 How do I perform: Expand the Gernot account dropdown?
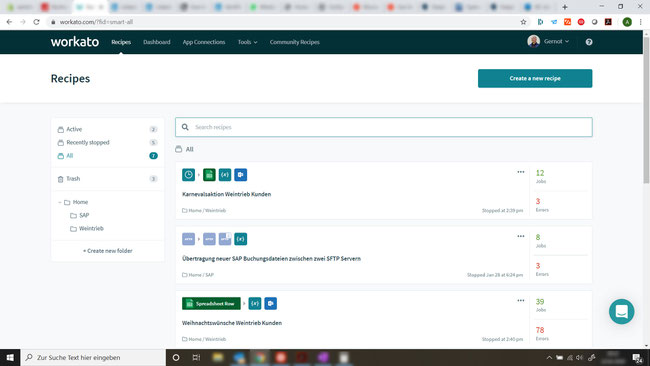point(556,41)
